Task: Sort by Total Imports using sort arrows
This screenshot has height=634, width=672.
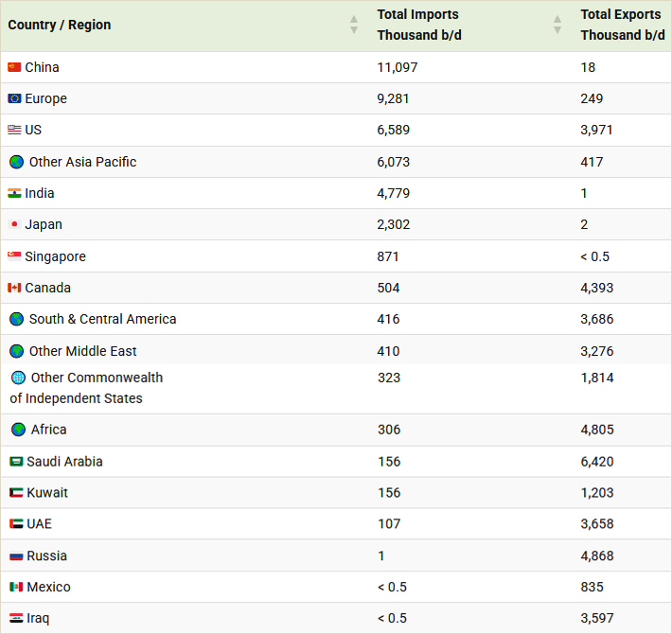Action: [557, 25]
